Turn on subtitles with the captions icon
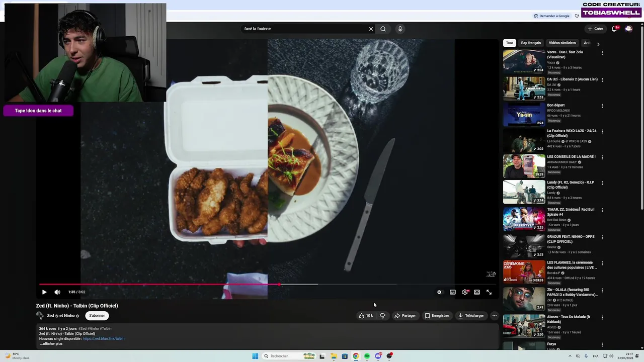644x362 pixels. [x=453, y=292]
